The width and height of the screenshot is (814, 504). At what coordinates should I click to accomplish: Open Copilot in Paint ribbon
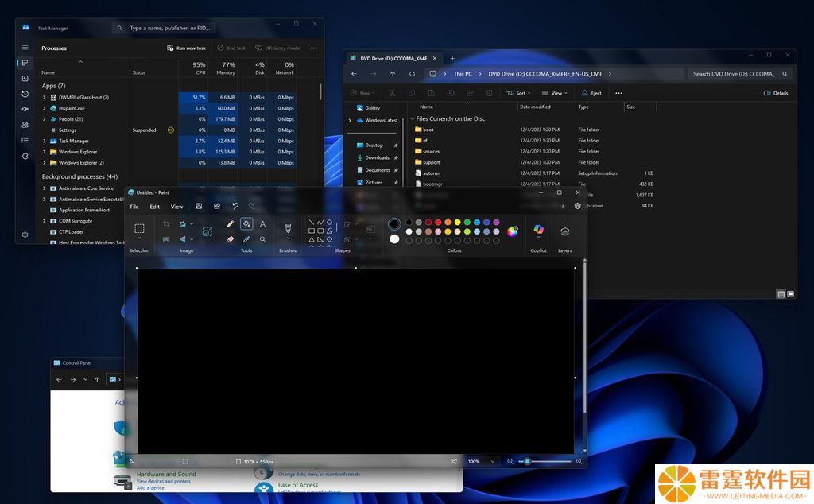coord(538,230)
